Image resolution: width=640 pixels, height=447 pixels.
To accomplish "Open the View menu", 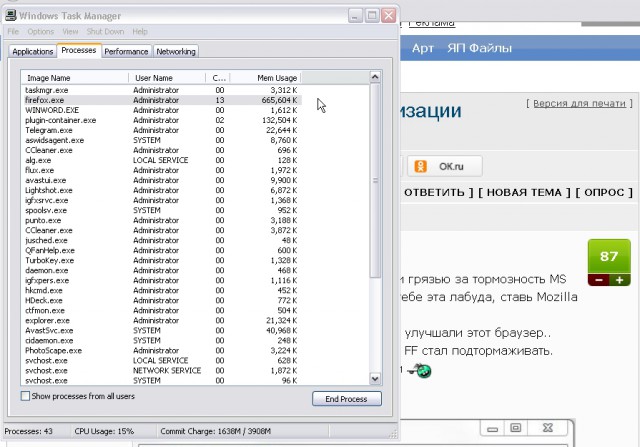I will [x=70, y=31].
